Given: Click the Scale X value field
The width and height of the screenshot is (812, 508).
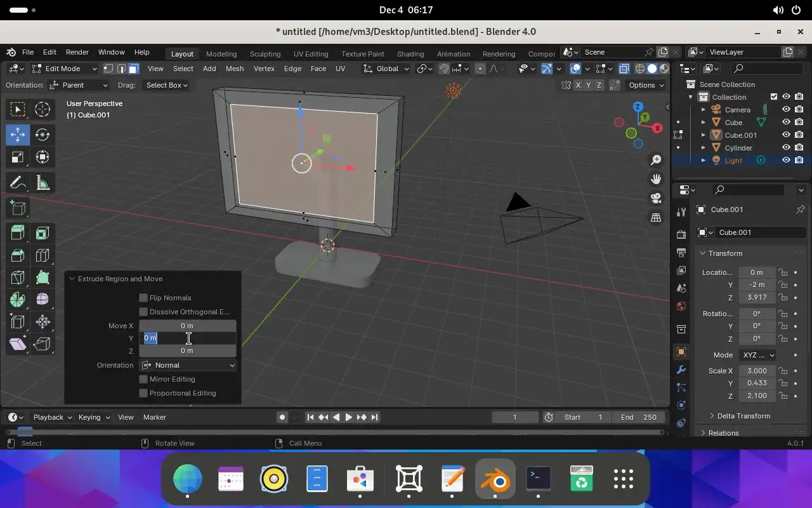Looking at the screenshot, I should [757, 371].
